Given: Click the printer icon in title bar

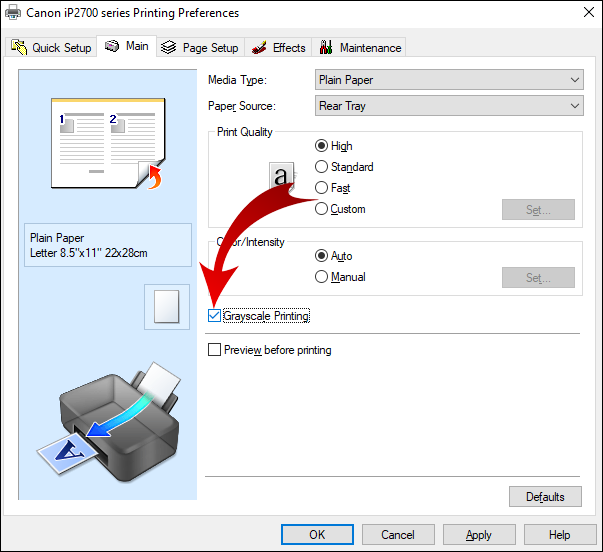Looking at the screenshot, I should click(x=13, y=12).
